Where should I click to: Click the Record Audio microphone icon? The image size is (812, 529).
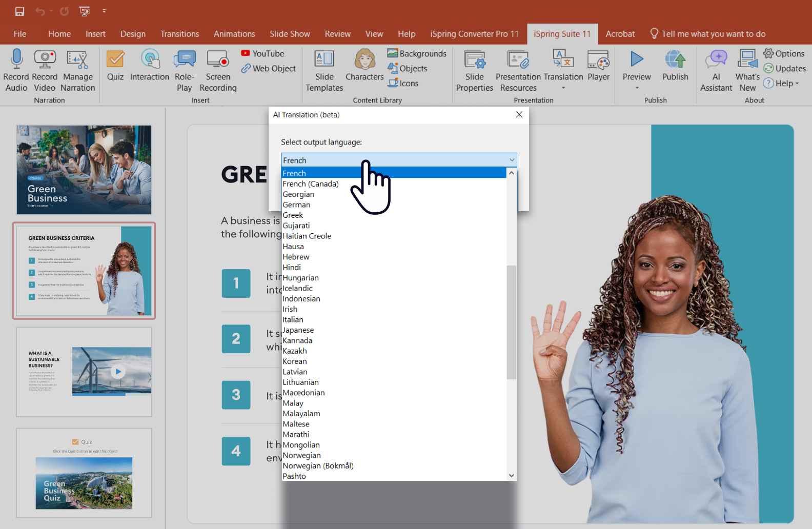(x=16, y=60)
